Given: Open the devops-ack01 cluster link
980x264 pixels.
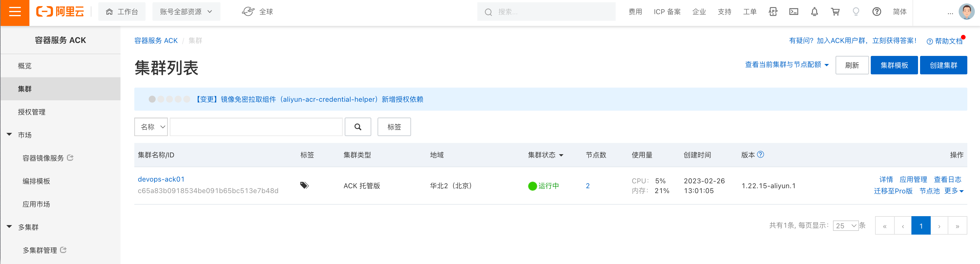Looking at the screenshot, I should pos(161,179).
